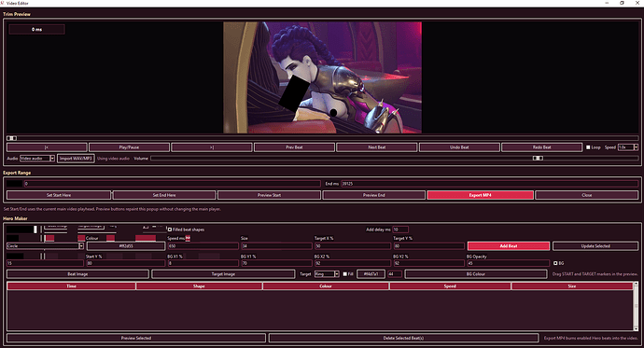Click the End ms input field
The width and height of the screenshot is (644, 348).
490,184
